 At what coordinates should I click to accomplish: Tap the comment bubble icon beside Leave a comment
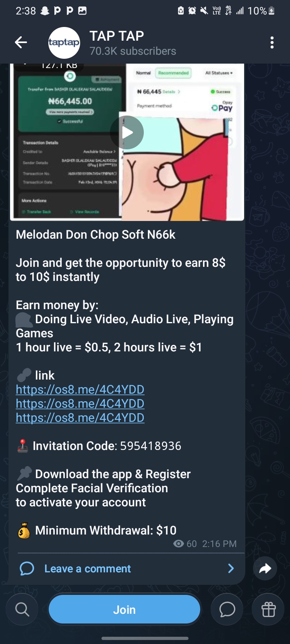[27, 568]
